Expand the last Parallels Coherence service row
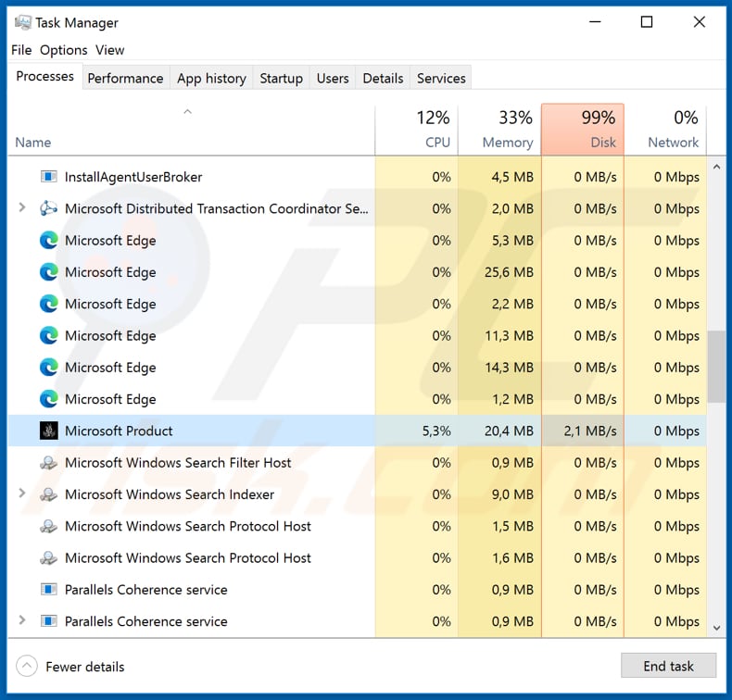Screen dimensions: 732x700 [22, 621]
